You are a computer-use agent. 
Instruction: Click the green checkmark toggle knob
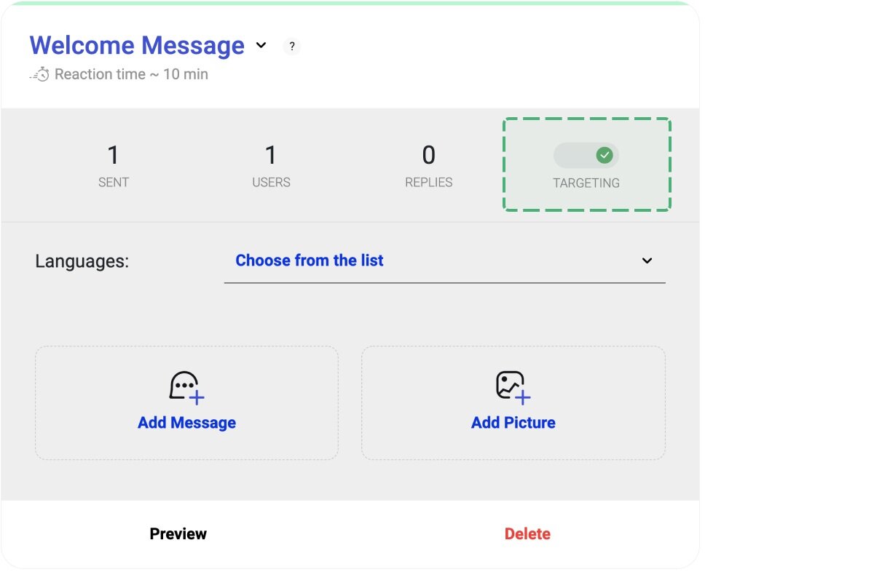[604, 155]
